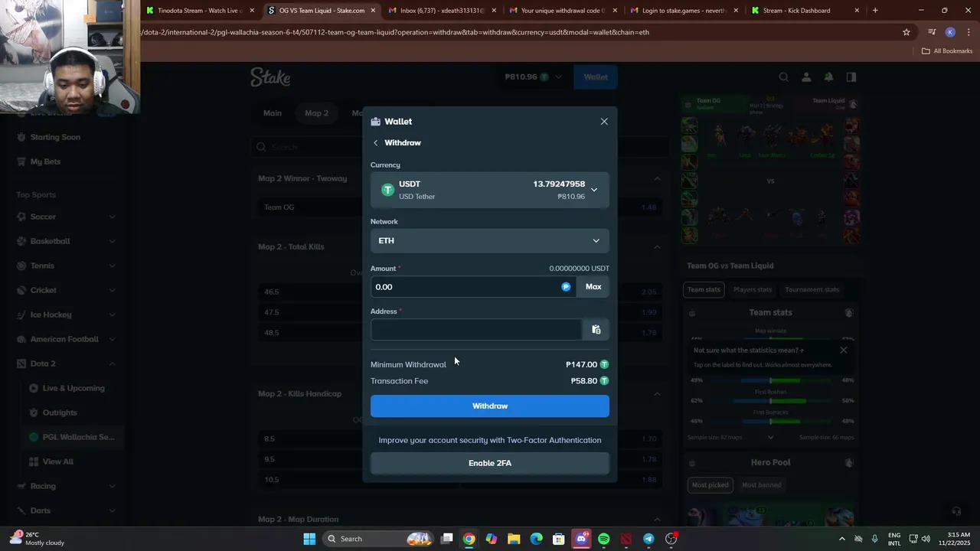Switch to Tinodota Stream browser tab

[x=199, y=11]
